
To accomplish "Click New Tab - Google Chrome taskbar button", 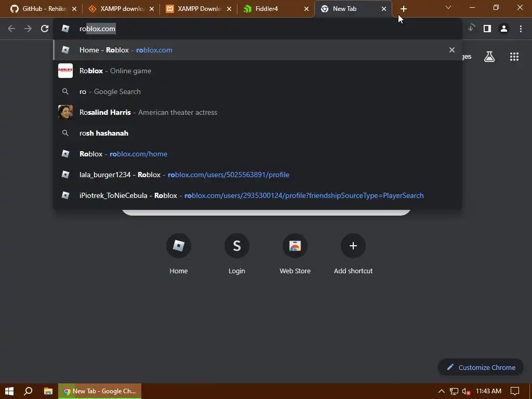I will (100, 391).
